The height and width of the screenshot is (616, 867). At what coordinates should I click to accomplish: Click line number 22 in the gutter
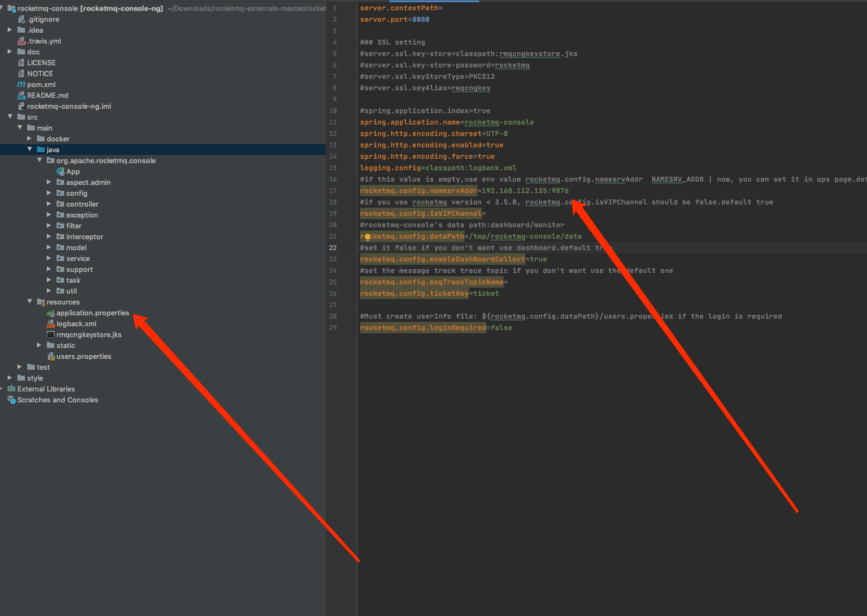click(x=333, y=248)
